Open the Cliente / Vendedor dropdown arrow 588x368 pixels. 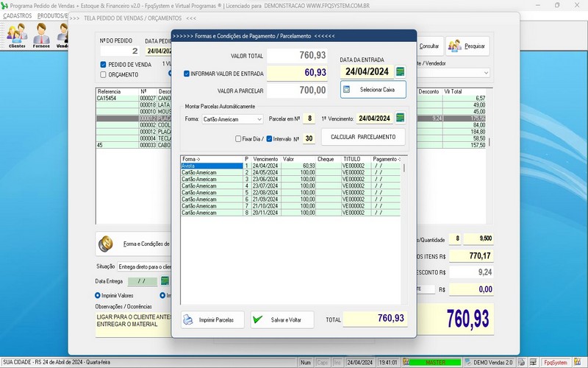click(x=486, y=73)
